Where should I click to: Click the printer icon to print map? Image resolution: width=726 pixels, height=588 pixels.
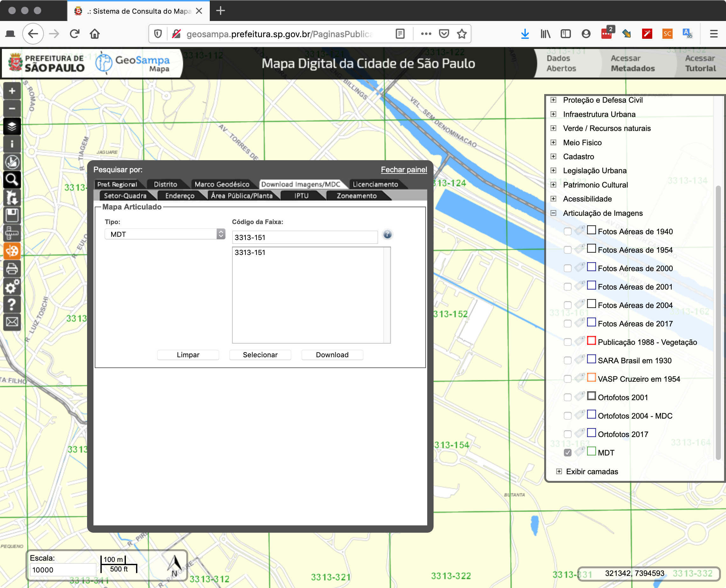pos(12,269)
